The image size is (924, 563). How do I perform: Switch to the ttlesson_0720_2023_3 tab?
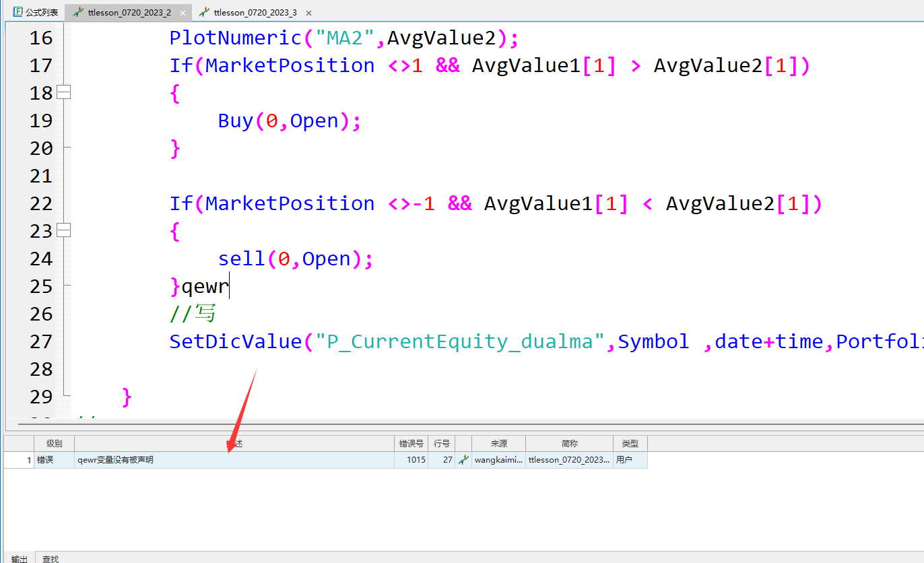click(x=255, y=12)
